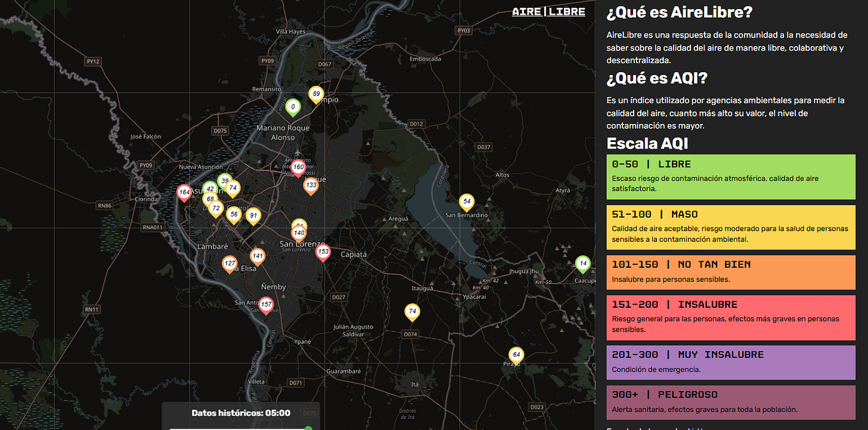
Task: Click the 'José Falcón' map label
Action: point(146,137)
